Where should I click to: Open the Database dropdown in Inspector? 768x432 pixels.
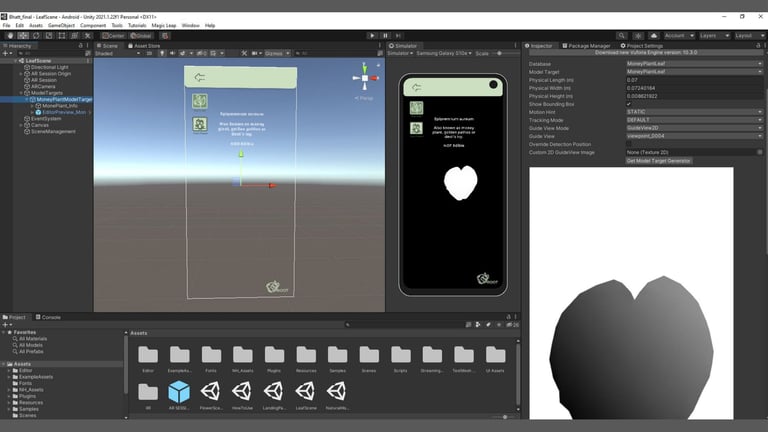(x=695, y=64)
